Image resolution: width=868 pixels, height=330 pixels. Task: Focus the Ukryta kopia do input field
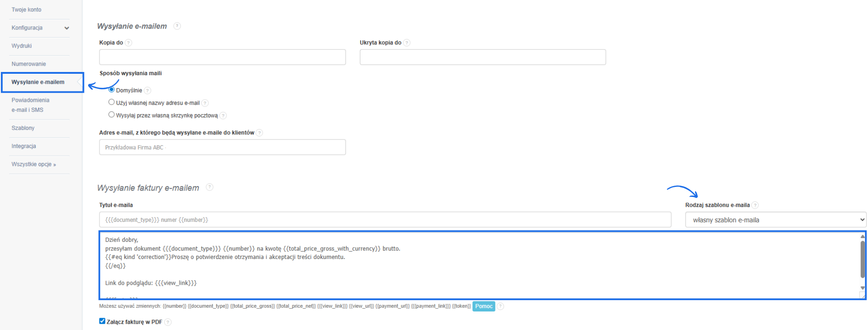coord(483,57)
